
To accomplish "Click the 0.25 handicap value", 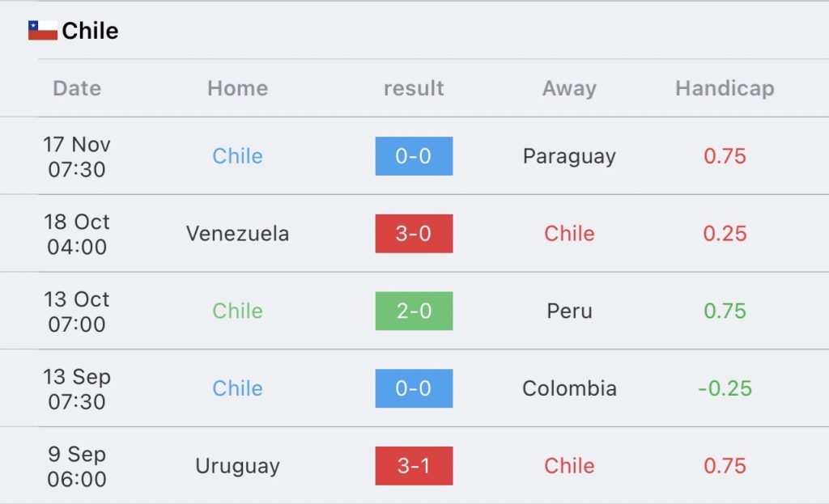I will (725, 234).
